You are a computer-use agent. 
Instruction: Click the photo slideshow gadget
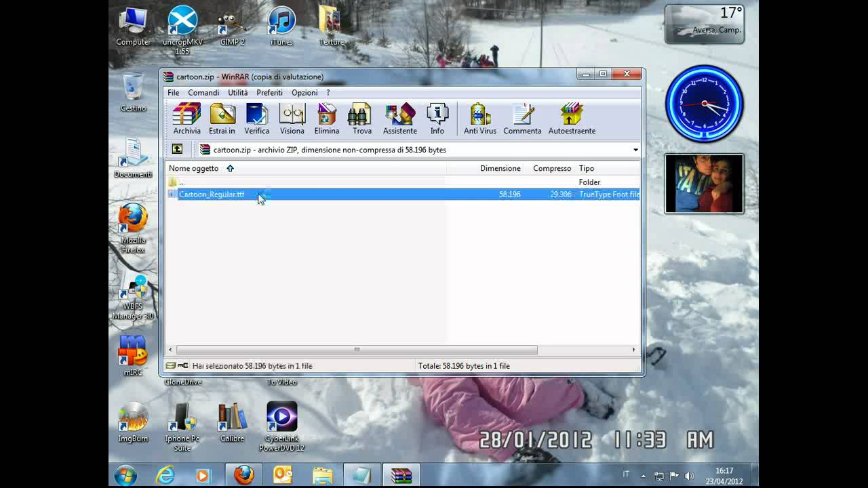click(x=705, y=184)
